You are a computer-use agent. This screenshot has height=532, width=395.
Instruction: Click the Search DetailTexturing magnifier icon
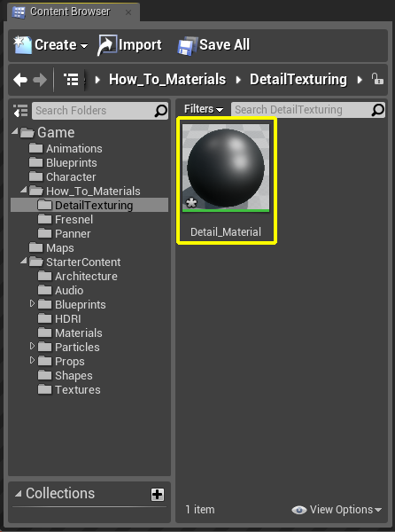pyautogui.click(x=378, y=110)
